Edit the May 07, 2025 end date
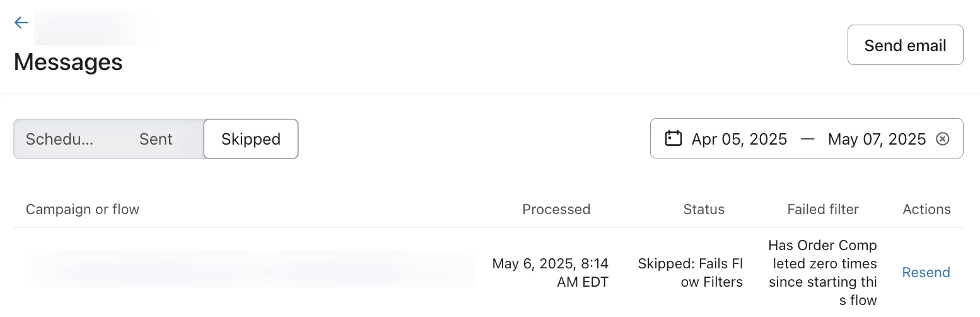This screenshot has height=317, width=980. (877, 139)
